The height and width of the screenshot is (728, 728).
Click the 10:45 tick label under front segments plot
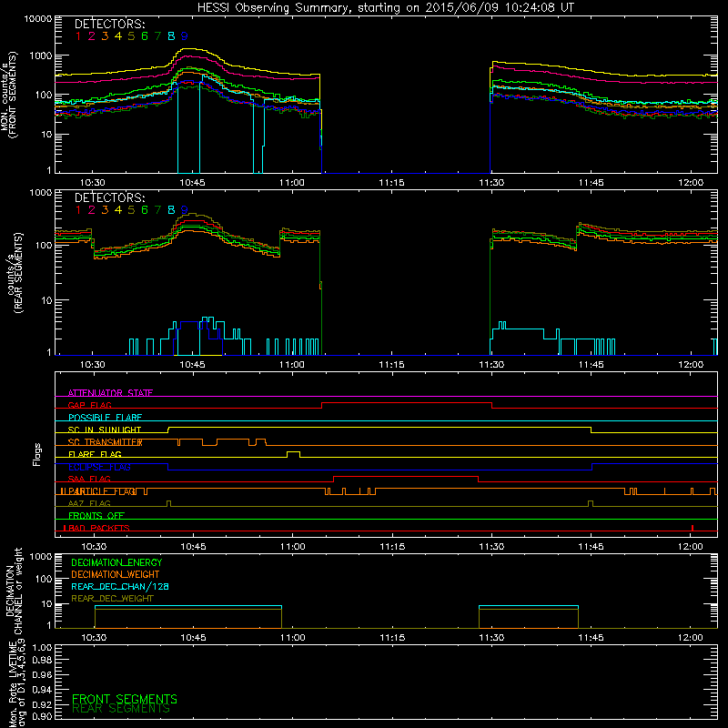[192, 183]
